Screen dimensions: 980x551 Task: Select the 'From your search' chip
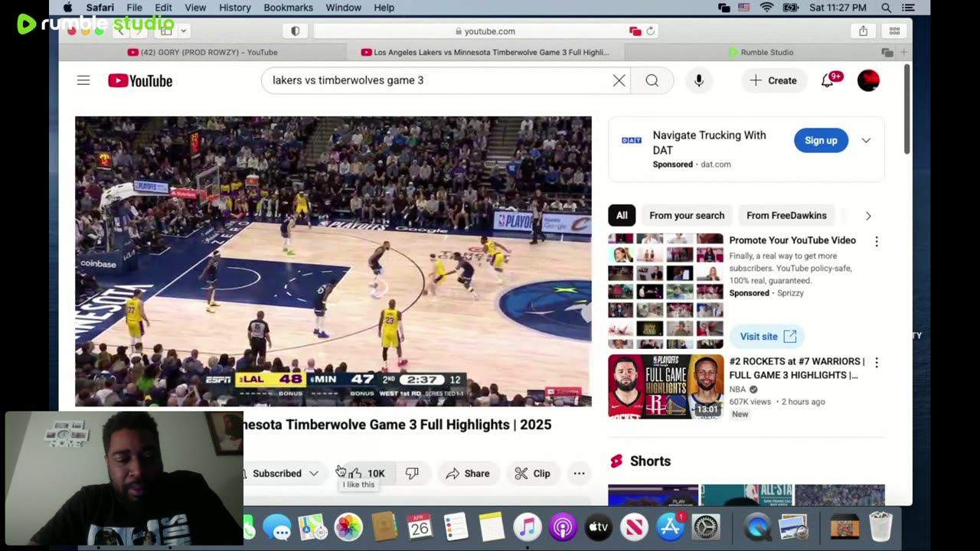pyautogui.click(x=687, y=216)
